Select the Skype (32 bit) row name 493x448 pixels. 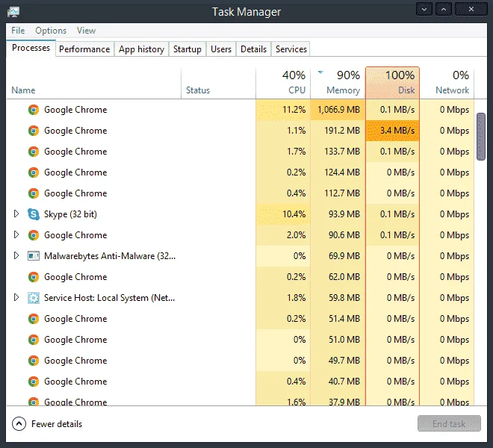(x=70, y=214)
